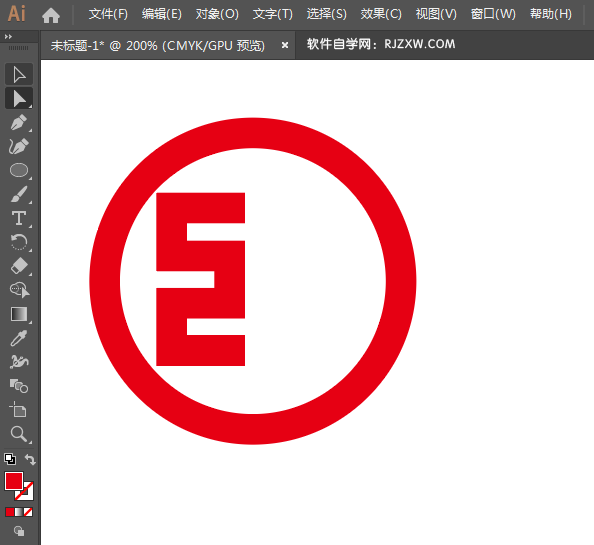Click the default fill and stroke icon
Screen dimensions: 594x545
click(10, 459)
